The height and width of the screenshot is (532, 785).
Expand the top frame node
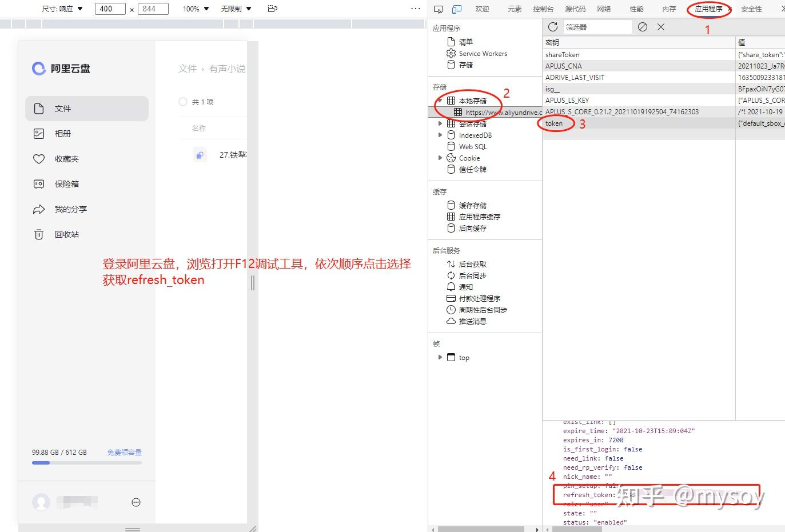click(x=440, y=357)
